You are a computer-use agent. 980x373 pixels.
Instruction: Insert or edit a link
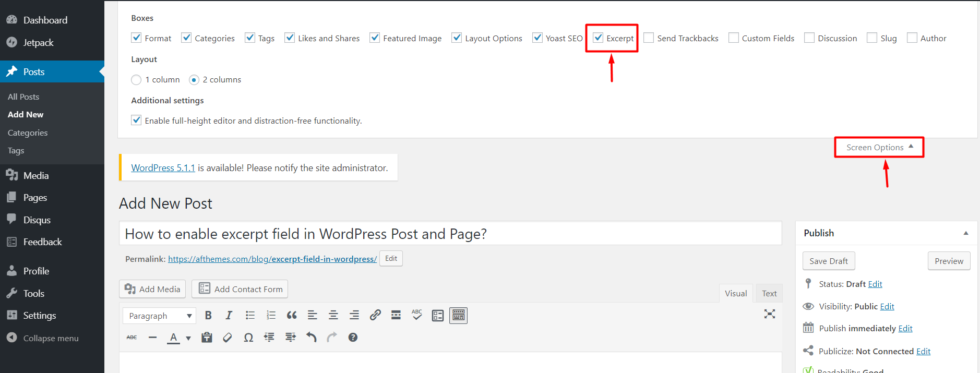(x=375, y=315)
